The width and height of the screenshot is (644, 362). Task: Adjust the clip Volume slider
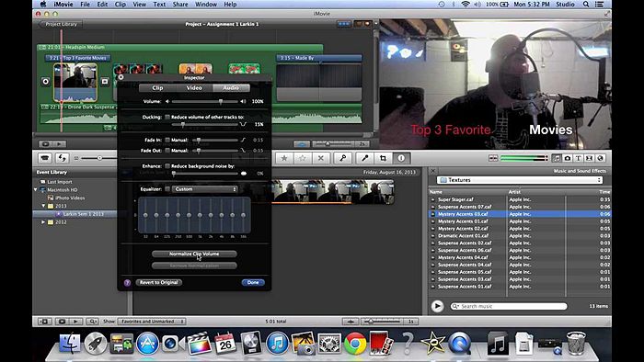pos(221,101)
